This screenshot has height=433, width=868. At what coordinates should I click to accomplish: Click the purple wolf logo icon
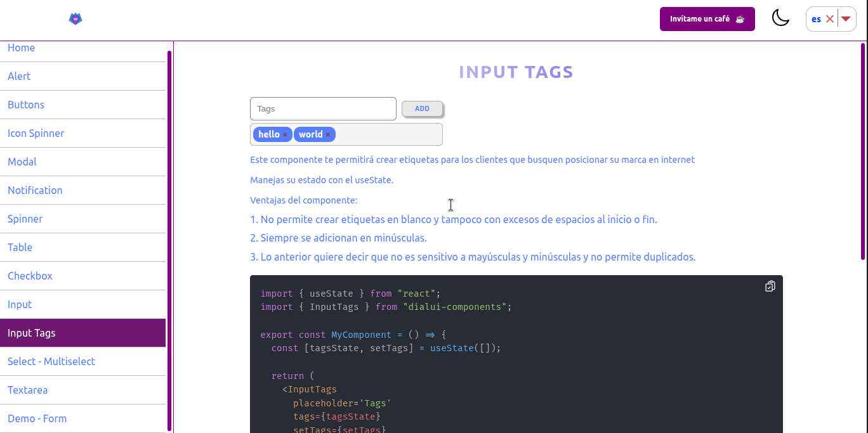tap(76, 19)
